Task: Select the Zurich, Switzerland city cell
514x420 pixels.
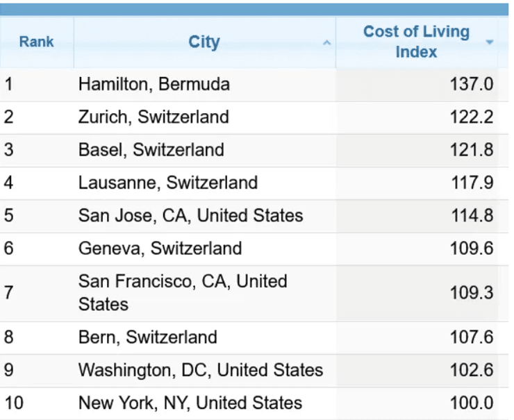Action: [x=153, y=117]
